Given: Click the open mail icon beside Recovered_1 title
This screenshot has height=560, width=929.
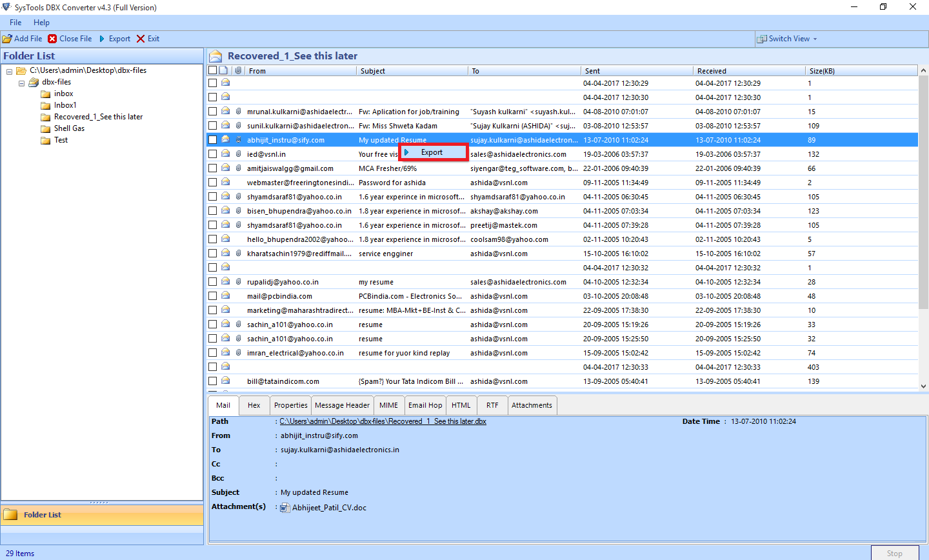Looking at the screenshot, I should 216,56.
